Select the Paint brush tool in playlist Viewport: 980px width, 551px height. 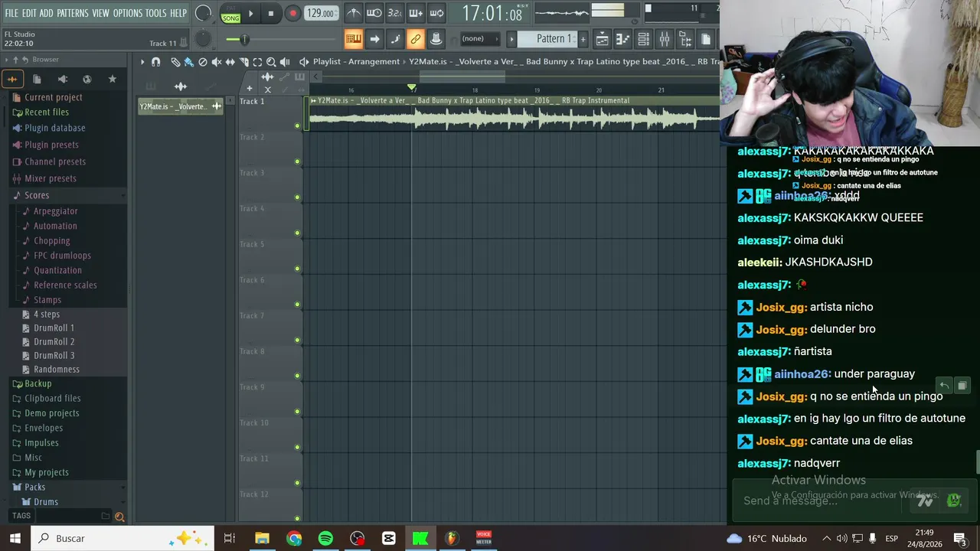(x=188, y=62)
